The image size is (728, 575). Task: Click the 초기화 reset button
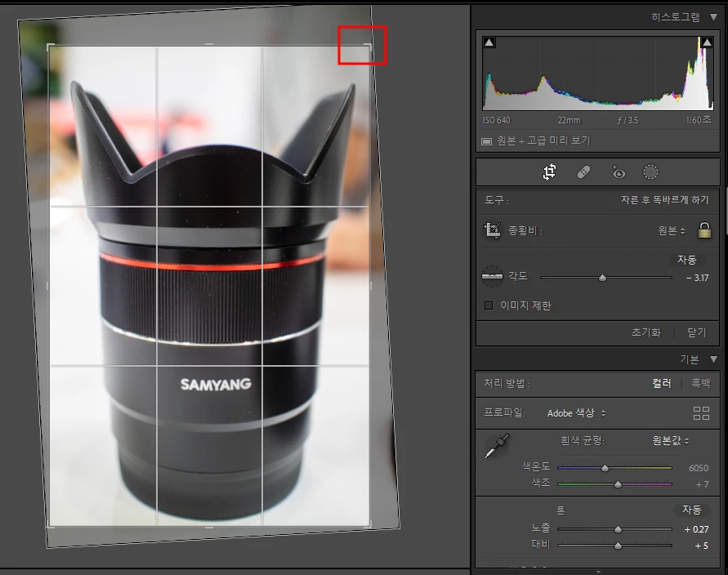click(x=645, y=332)
